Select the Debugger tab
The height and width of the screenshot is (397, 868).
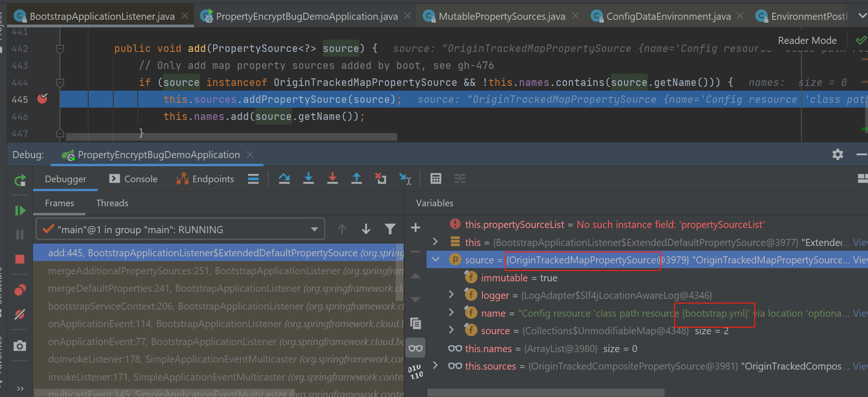coord(66,179)
